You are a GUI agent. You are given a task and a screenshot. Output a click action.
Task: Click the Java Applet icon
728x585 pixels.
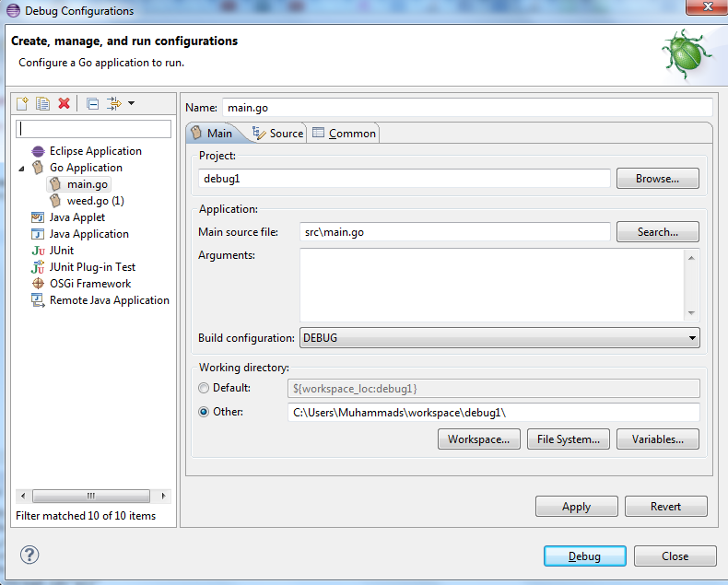tap(38, 217)
